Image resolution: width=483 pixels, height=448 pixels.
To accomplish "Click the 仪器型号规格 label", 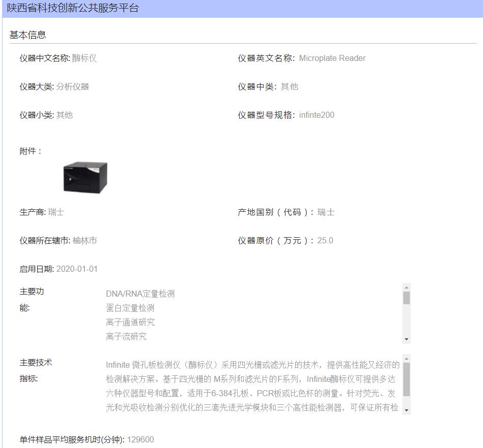I will (266, 115).
